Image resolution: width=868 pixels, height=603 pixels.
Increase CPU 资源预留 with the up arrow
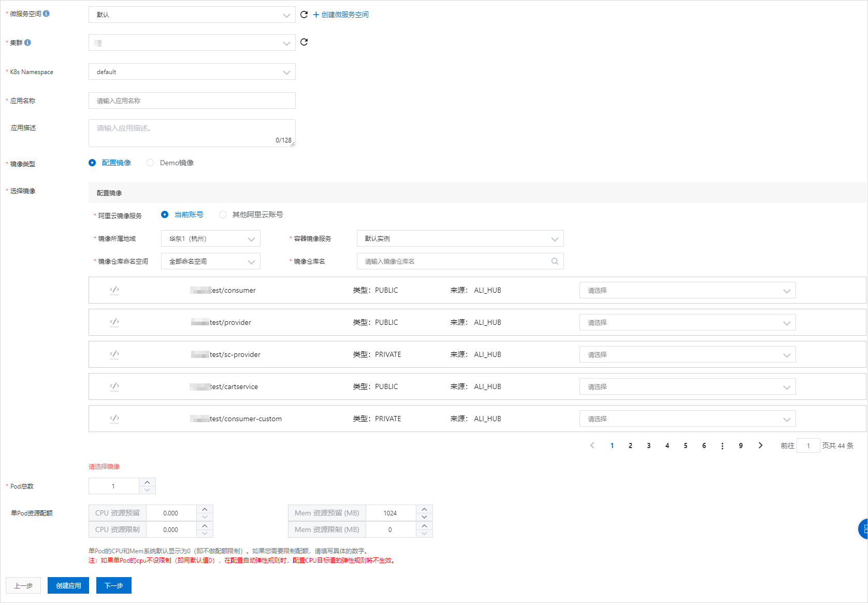click(x=205, y=509)
